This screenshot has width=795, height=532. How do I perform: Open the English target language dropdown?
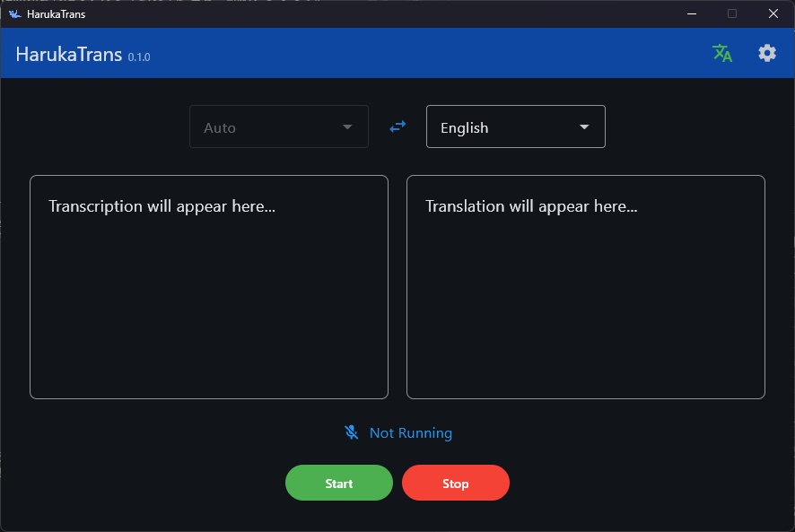516,126
